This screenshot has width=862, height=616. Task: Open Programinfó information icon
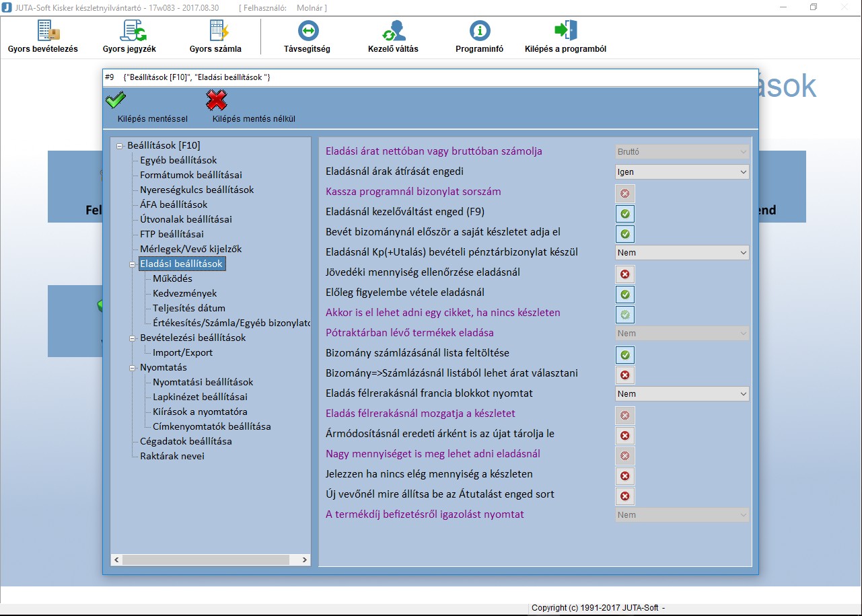pyautogui.click(x=479, y=32)
